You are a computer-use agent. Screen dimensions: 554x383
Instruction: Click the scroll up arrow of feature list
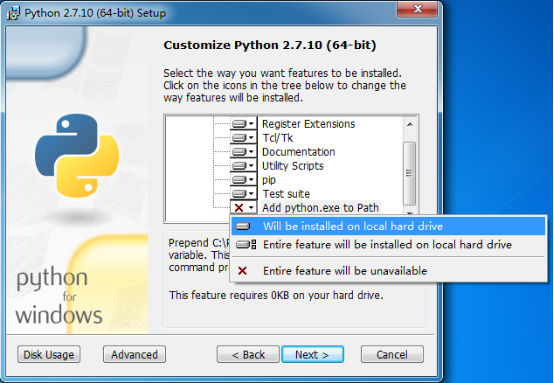click(410, 124)
